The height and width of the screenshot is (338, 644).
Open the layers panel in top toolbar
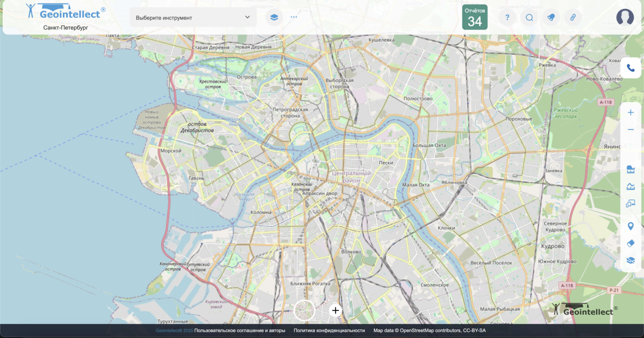(274, 17)
